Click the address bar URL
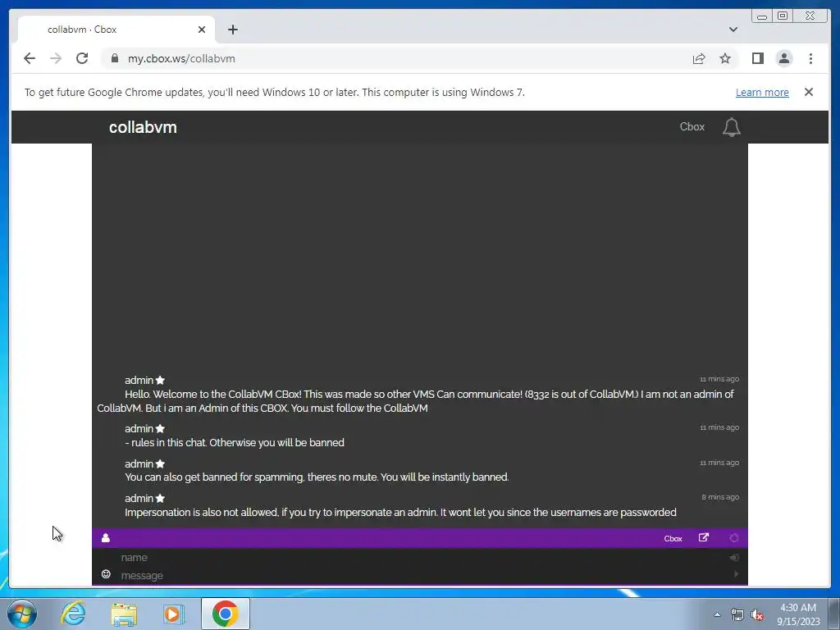Screen dimensions: 840x630 [181, 58]
